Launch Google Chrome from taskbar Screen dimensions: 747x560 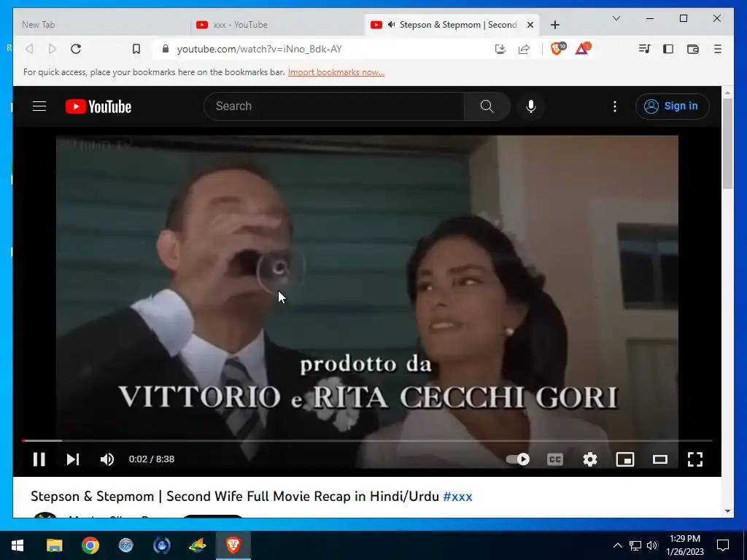(90, 545)
